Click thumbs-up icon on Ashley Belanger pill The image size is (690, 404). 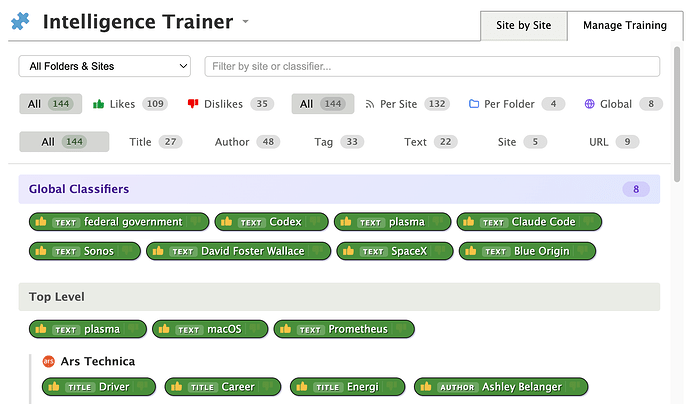coord(426,387)
